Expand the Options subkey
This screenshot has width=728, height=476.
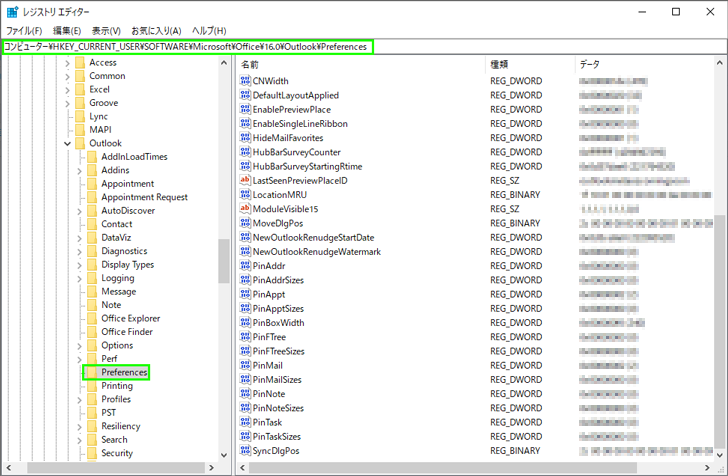pyautogui.click(x=79, y=346)
